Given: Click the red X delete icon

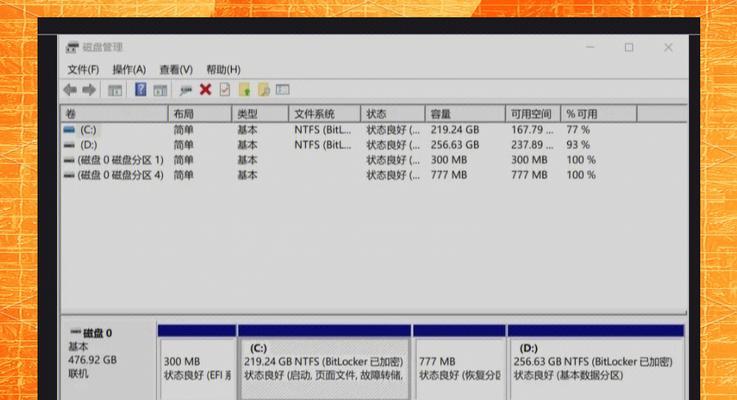Looking at the screenshot, I should tap(205, 89).
